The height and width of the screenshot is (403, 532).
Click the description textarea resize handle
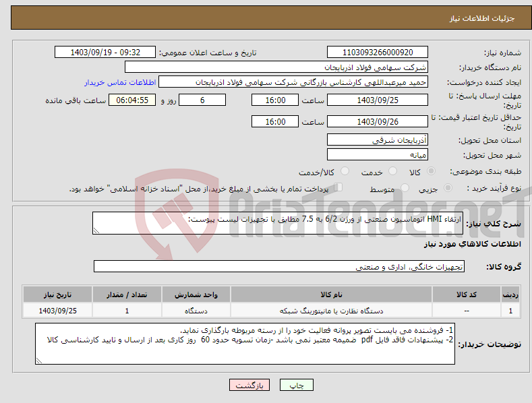pos(96,230)
